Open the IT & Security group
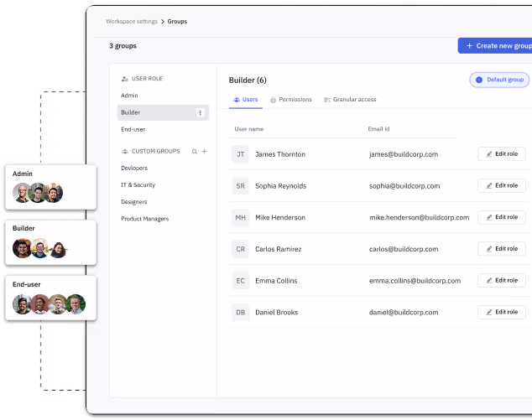This screenshot has width=532, height=420. [138, 185]
